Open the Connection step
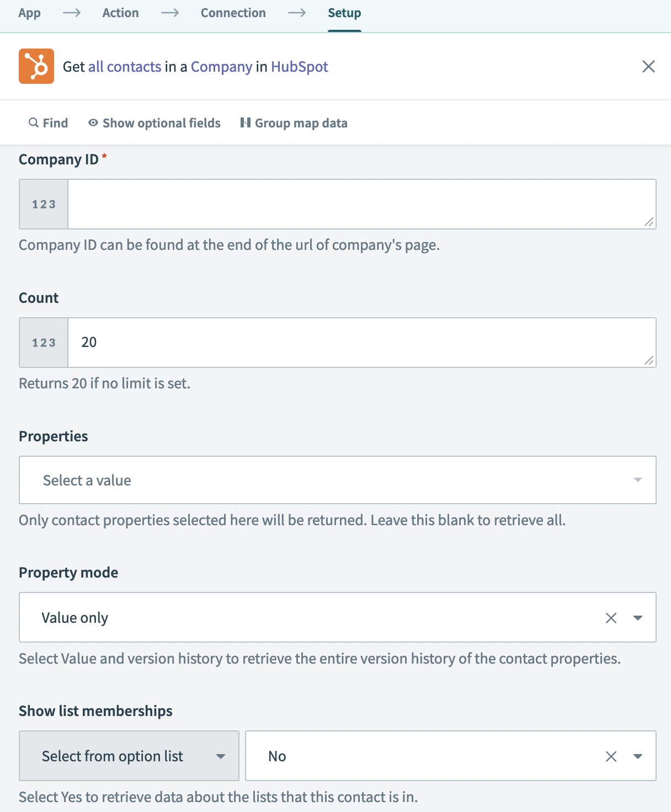Image resolution: width=671 pixels, height=812 pixels. point(233,13)
